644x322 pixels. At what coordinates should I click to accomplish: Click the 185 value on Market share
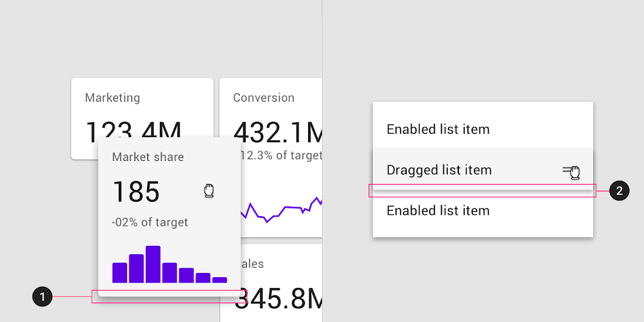click(x=136, y=192)
